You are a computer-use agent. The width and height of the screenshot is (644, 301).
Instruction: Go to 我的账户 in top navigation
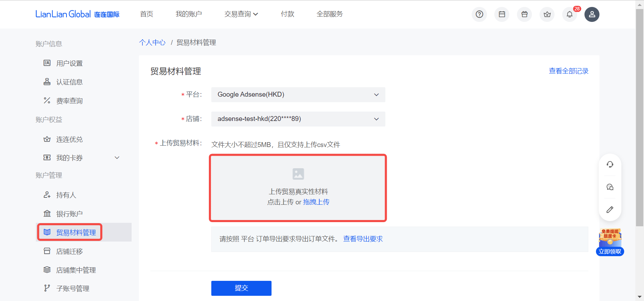pyautogui.click(x=189, y=14)
